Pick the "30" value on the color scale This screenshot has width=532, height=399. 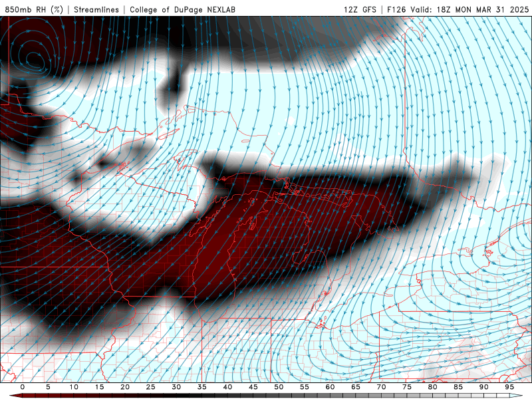(x=176, y=387)
